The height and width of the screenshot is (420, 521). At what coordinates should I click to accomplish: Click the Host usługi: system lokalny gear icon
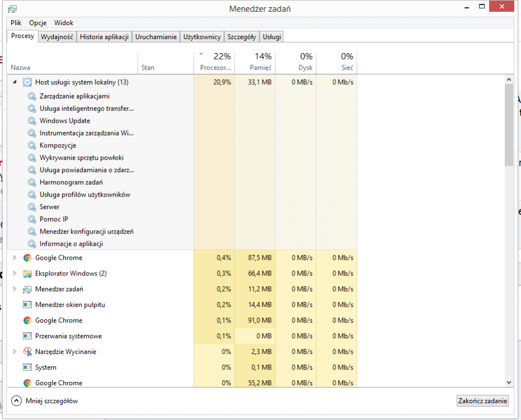[27, 82]
